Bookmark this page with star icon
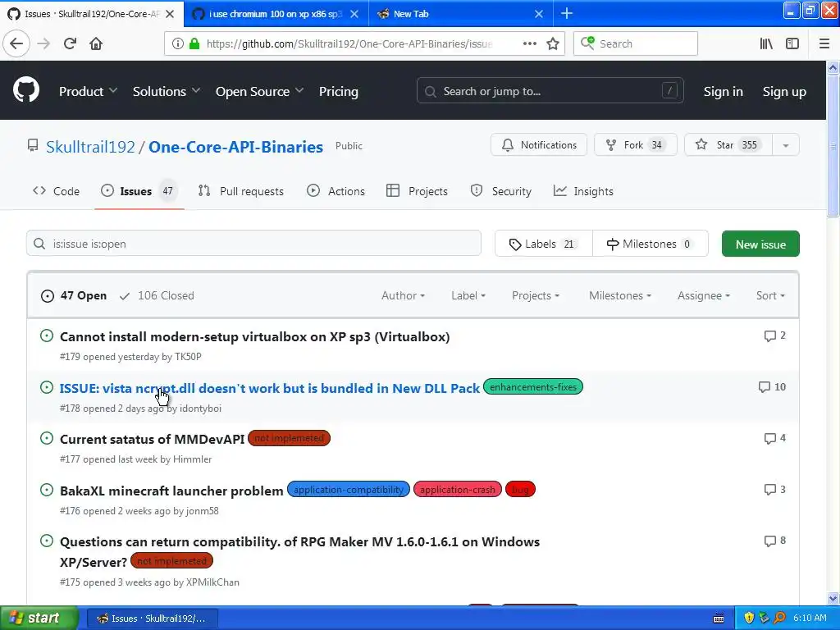Viewport: 840px width, 630px height. click(x=553, y=44)
